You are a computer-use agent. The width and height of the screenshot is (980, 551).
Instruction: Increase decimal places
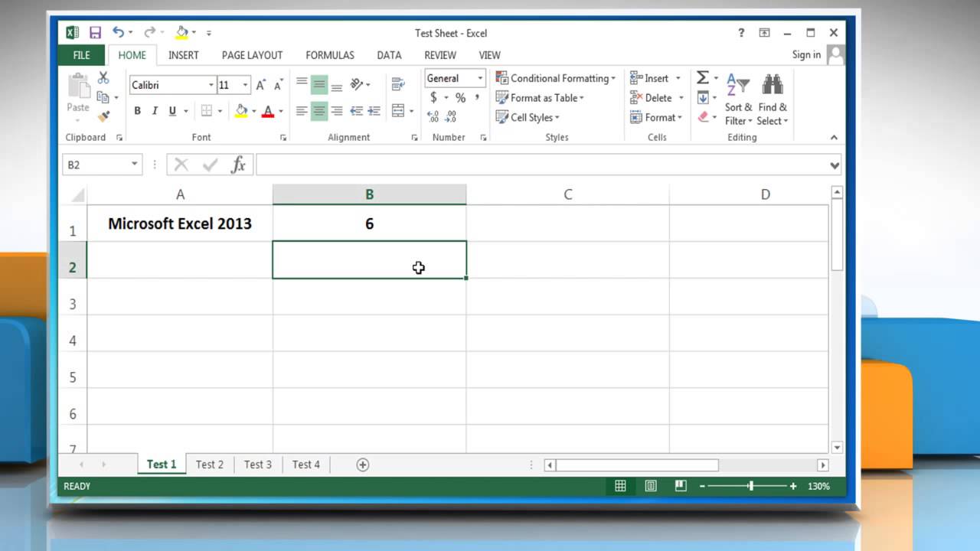coord(433,117)
